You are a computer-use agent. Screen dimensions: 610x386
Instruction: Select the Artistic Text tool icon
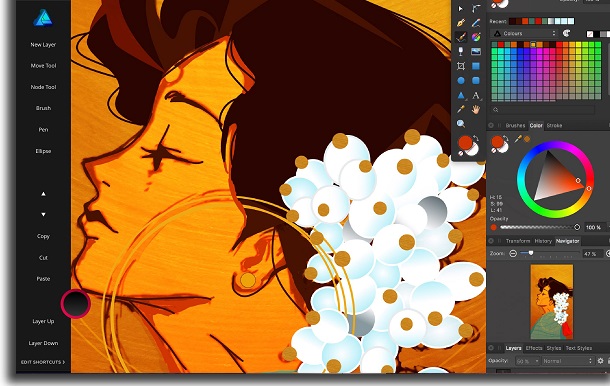476,95
